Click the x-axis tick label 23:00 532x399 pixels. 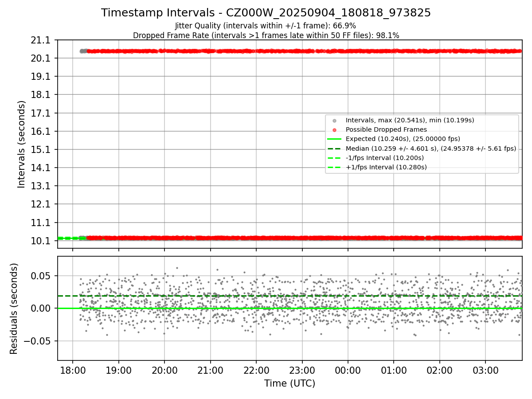tap(302, 370)
